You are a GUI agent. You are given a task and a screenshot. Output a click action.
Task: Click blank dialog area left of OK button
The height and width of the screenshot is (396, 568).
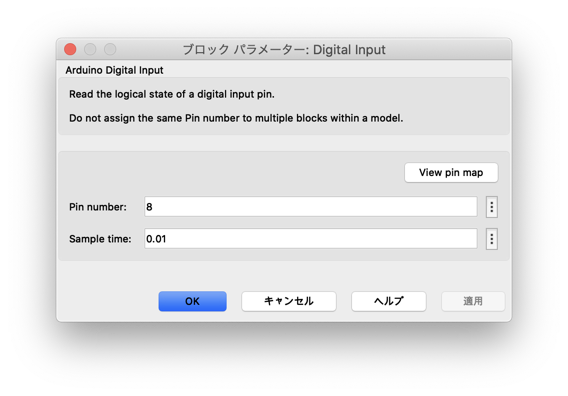pos(107,301)
